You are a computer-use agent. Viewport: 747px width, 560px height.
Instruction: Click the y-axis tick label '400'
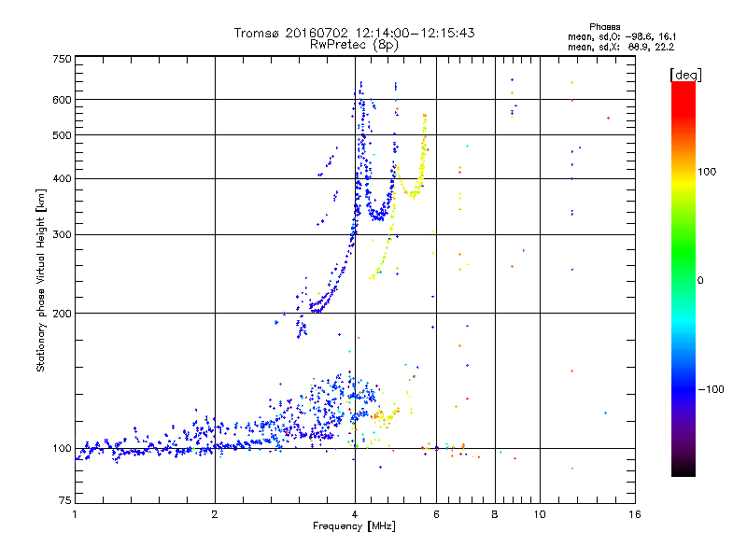point(62,178)
